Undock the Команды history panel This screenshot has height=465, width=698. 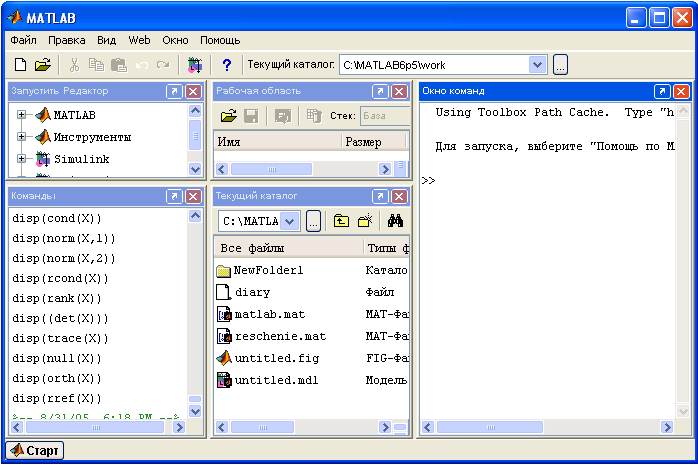174,197
